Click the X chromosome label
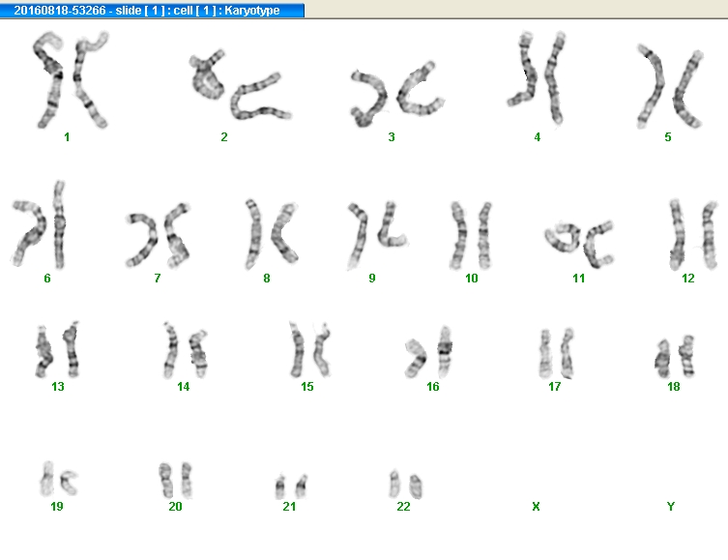728x560 pixels. coord(536,506)
